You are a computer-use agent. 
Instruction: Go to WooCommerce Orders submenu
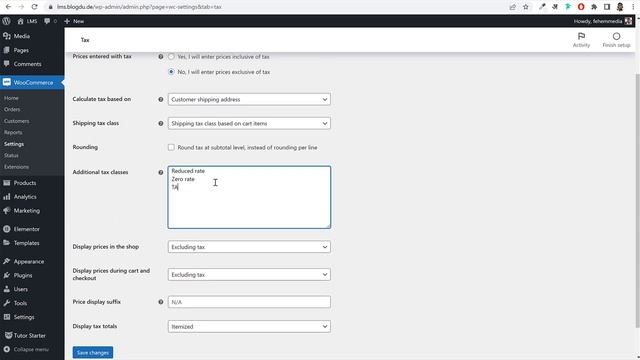tap(12, 109)
